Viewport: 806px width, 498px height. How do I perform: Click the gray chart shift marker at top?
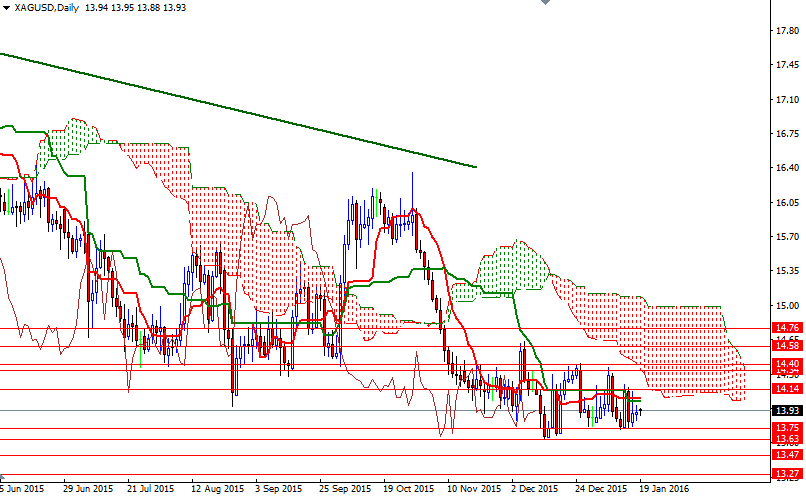pos(545,2)
